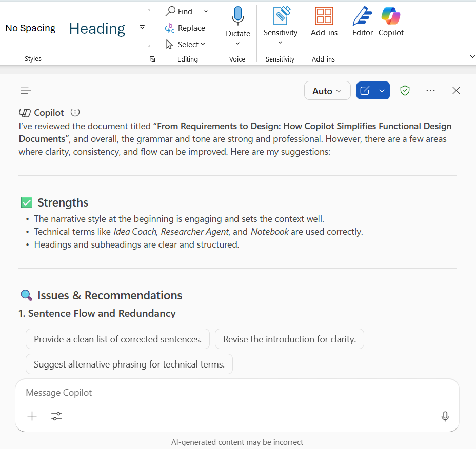Click the microphone icon in message box
This screenshot has width=476, height=449.
pyautogui.click(x=445, y=416)
